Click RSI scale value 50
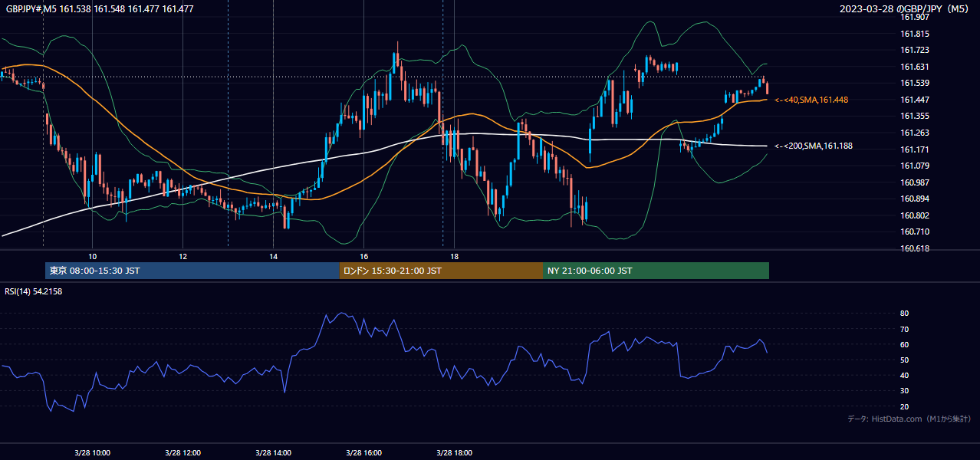Screen dimensions: 980x460 [904, 360]
